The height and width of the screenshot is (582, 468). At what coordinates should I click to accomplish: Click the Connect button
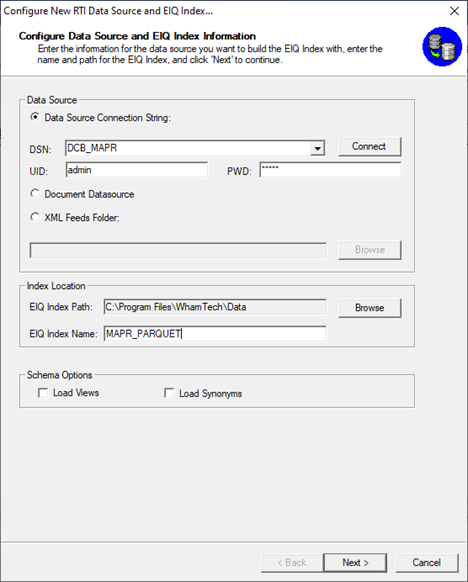370,147
